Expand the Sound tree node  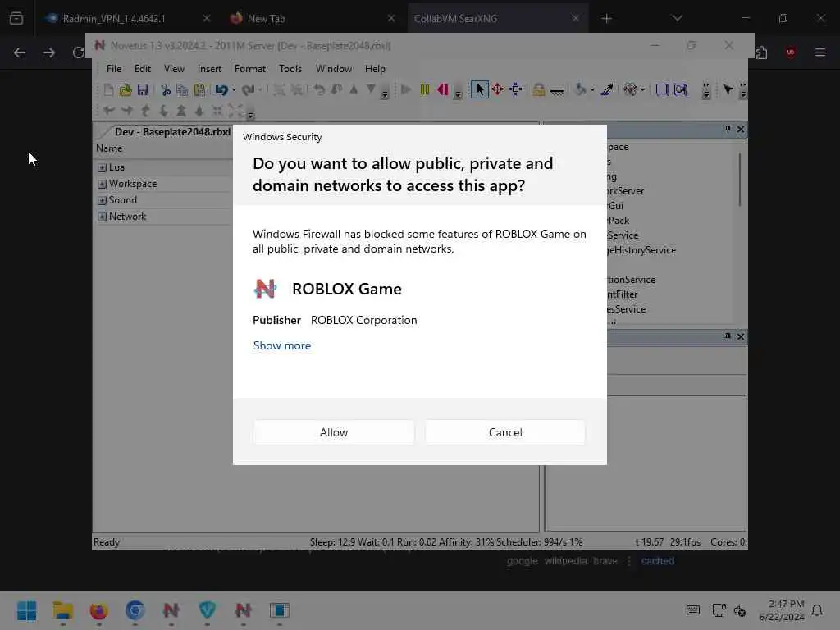click(x=103, y=200)
